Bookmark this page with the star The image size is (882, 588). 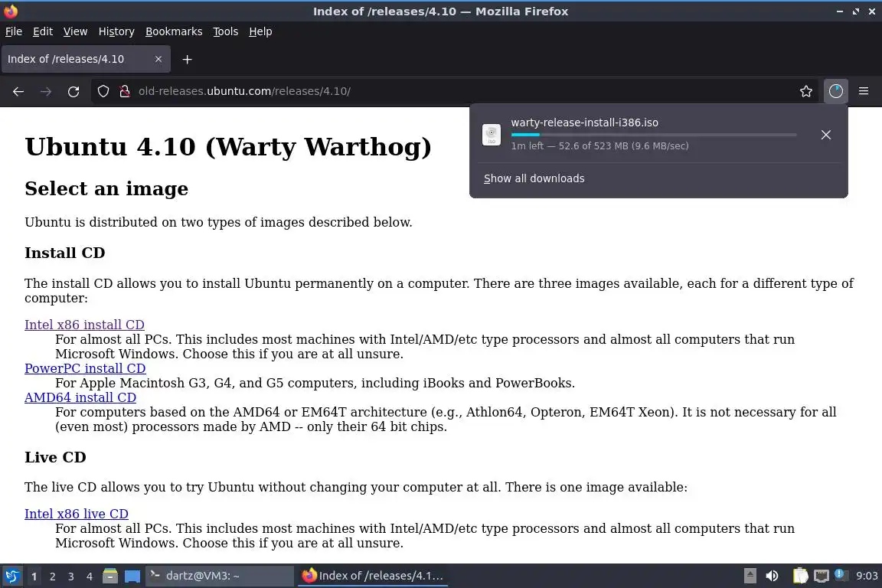pos(805,91)
